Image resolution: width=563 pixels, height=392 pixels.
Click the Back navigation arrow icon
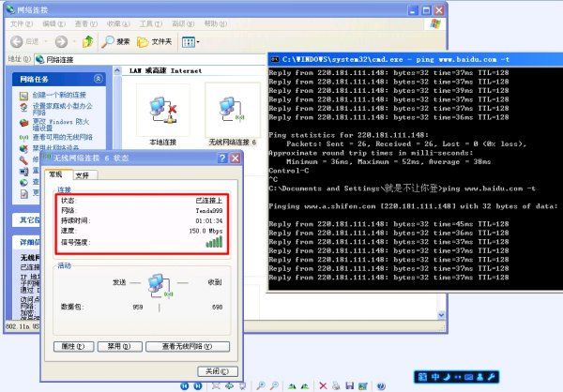pyautogui.click(x=16, y=41)
